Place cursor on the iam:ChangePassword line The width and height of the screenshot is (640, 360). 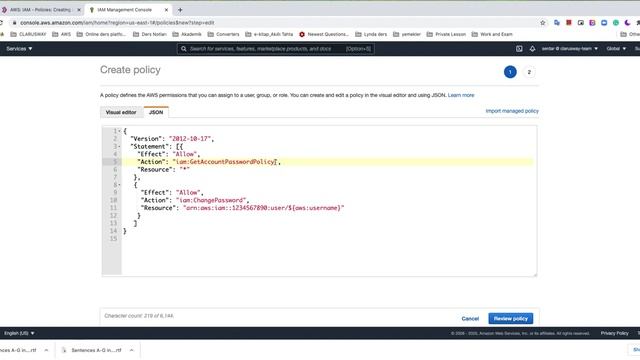pos(195,200)
